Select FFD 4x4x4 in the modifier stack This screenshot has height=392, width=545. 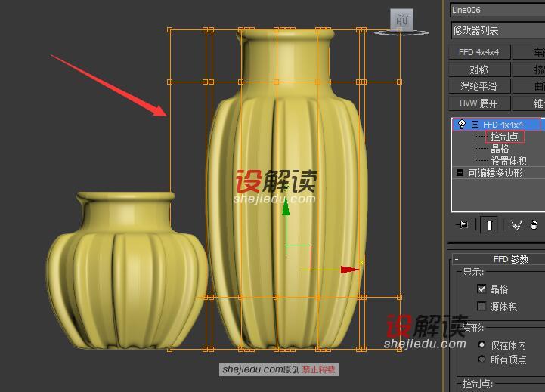503,125
